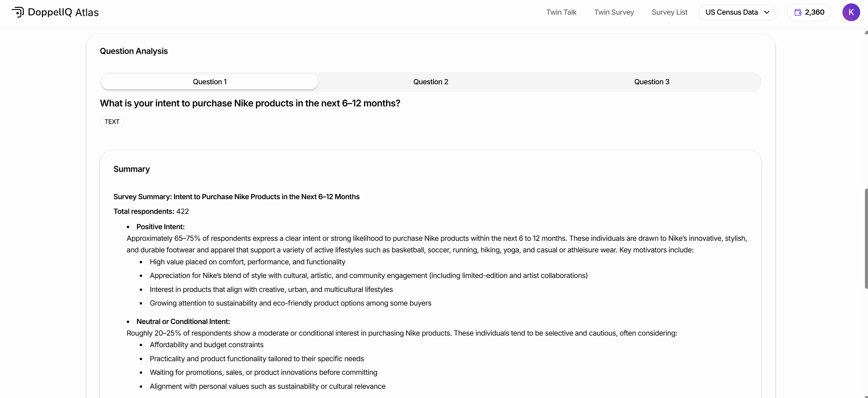
Task: Open the Survey List
Action: [x=669, y=12]
